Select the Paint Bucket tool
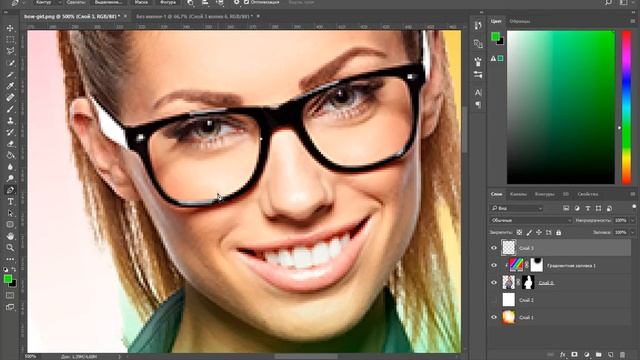640x360 pixels. [10, 155]
